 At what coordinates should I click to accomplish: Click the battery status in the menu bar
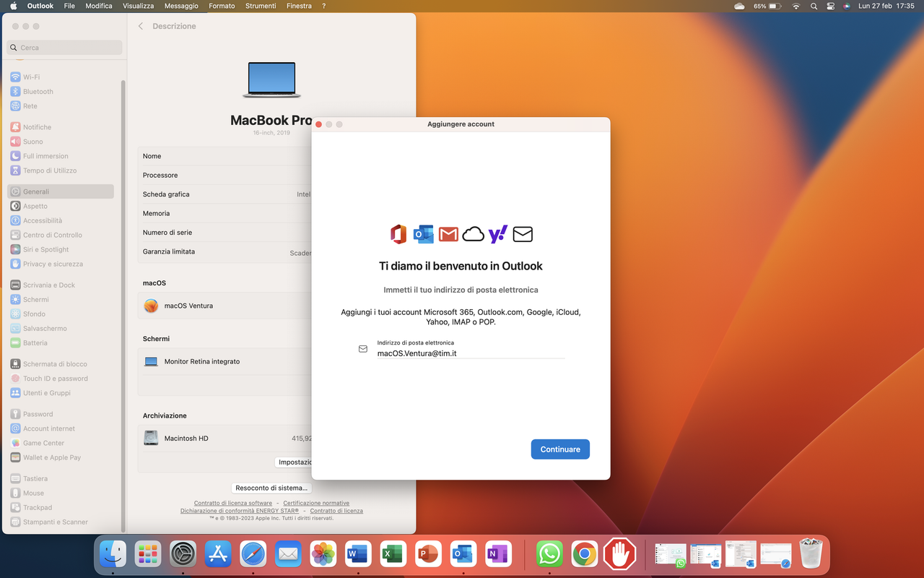[768, 6]
